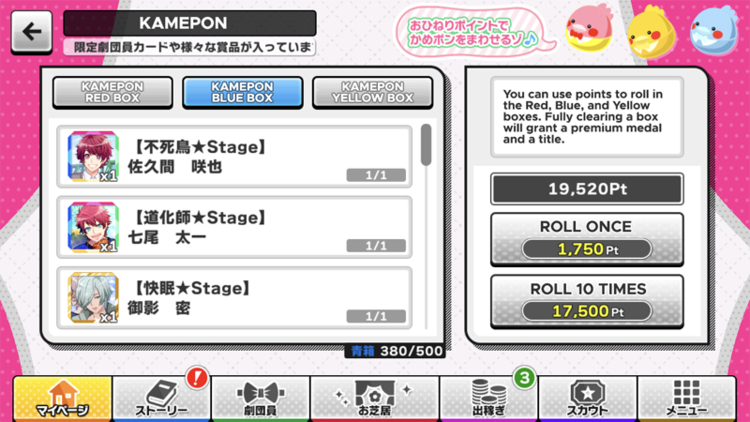Click the prize list scrollbar handle
This screenshot has width=750, height=422.
click(426, 145)
